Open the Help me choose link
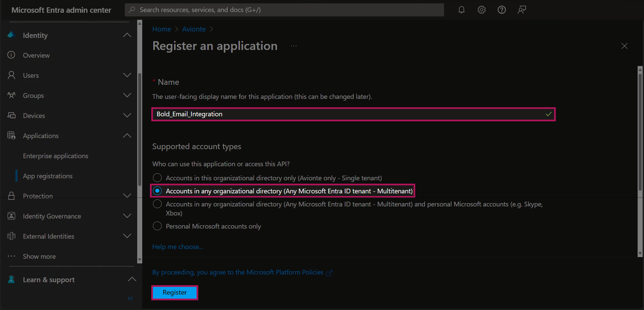The width and height of the screenshot is (644, 310). (x=177, y=247)
